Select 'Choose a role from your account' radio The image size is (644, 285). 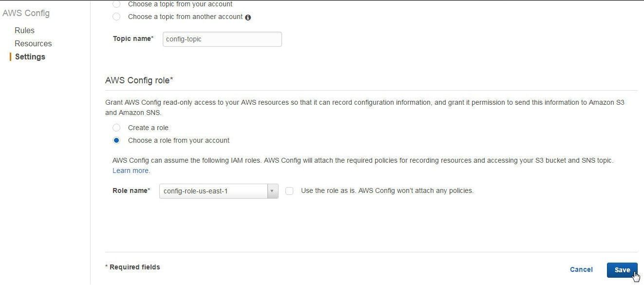[x=116, y=140]
